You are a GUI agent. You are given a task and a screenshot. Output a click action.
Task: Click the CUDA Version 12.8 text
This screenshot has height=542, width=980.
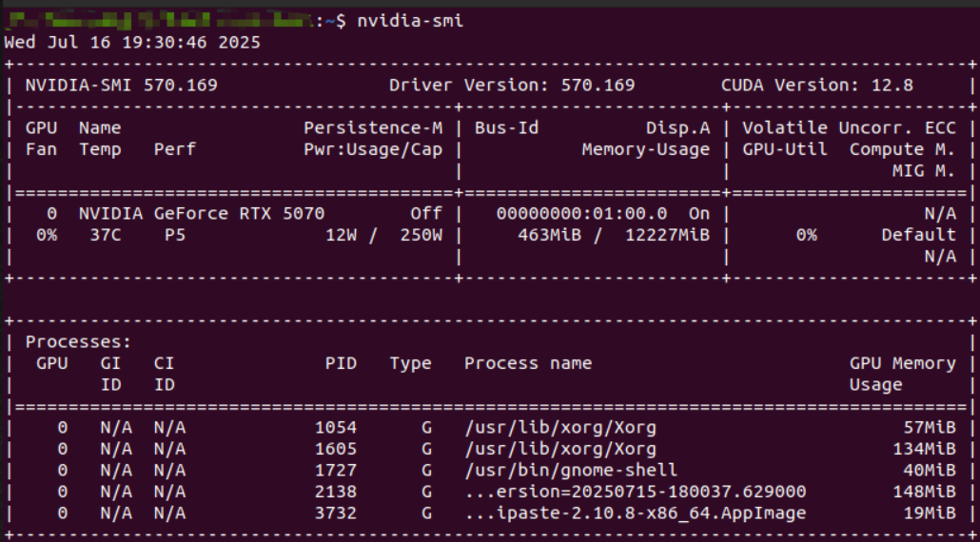pos(816,85)
